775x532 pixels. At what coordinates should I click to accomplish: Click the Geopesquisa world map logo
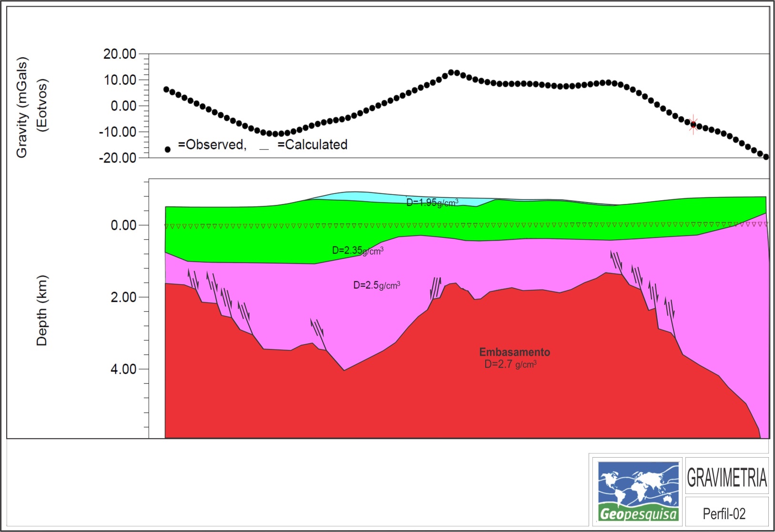click(639, 491)
